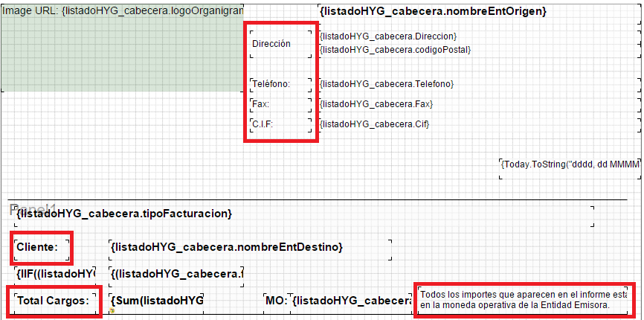The image size is (644, 320).
Task: Select the nombreEntDestino data field
Action: [227, 247]
